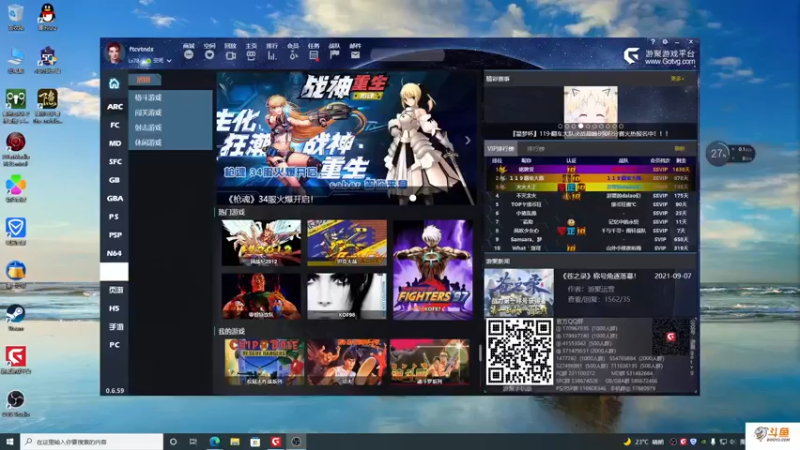
Task: Select the highlighted dot in events carousel
Action: pos(581,126)
